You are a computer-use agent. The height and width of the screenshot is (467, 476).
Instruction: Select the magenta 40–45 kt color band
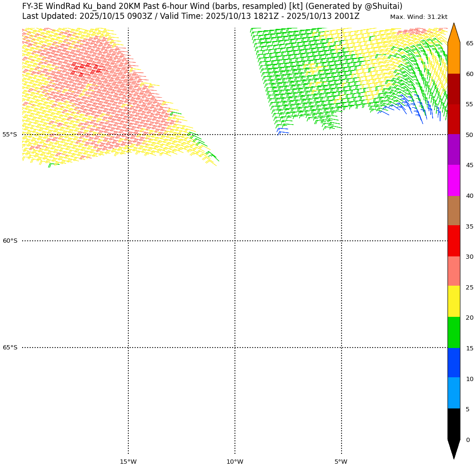coord(453,180)
